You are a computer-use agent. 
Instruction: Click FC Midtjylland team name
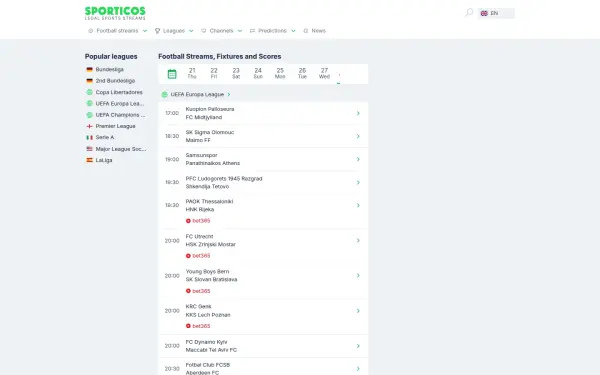coord(204,117)
